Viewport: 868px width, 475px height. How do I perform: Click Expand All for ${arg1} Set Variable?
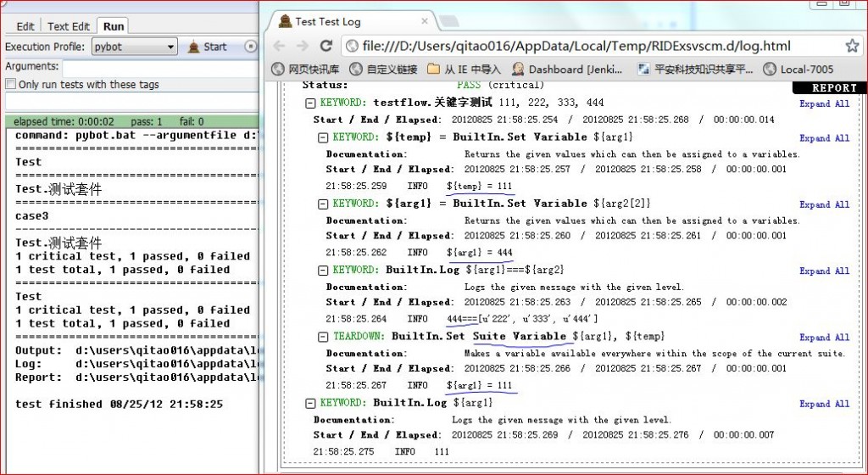pyautogui.click(x=824, y=204)
